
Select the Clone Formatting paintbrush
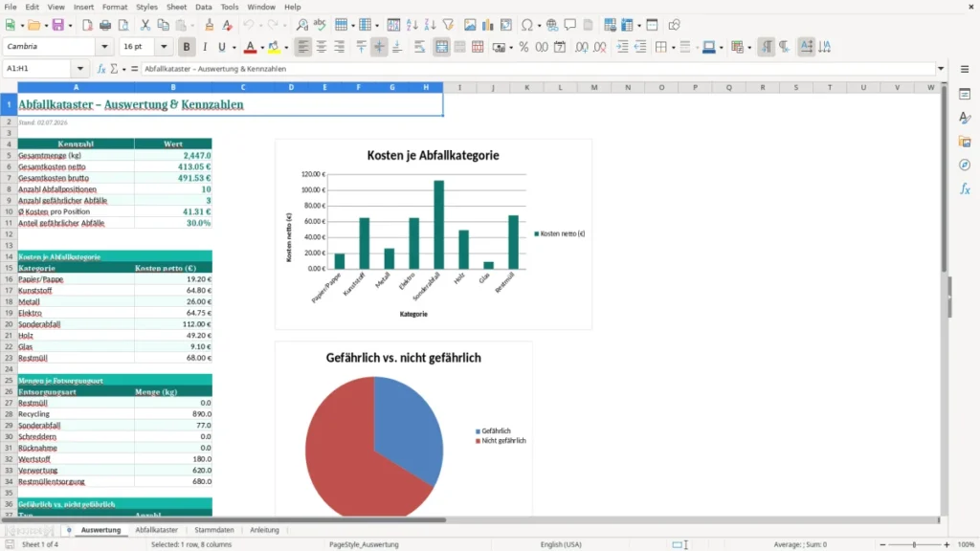point(210,25)
